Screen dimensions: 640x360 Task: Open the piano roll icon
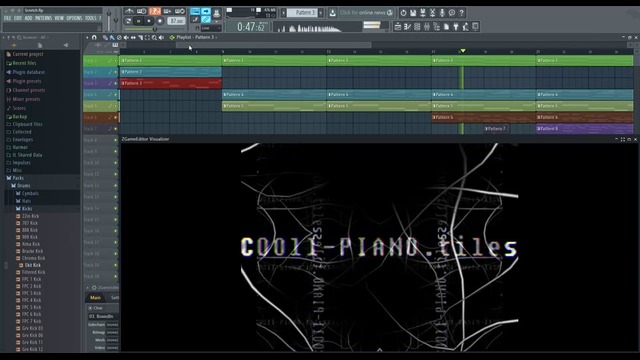click(407, 27)
